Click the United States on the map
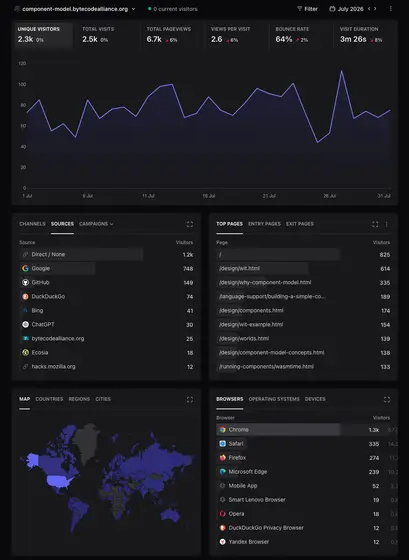 59,482
